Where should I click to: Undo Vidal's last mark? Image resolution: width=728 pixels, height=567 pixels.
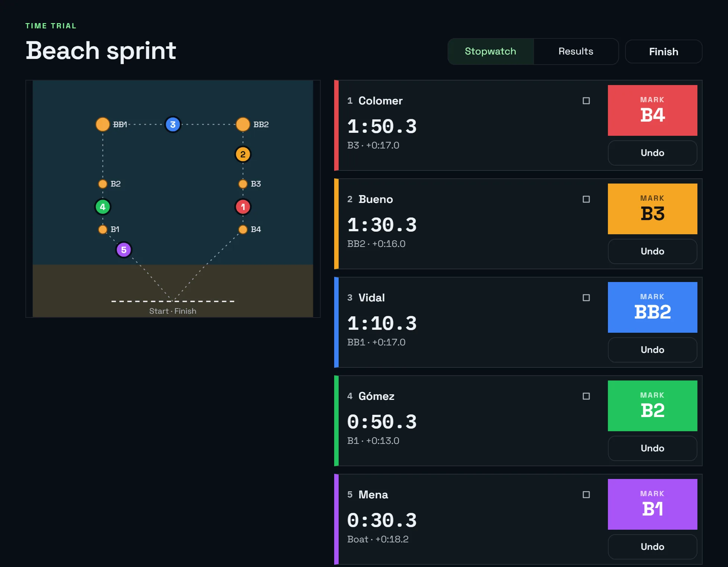[652, 350]
